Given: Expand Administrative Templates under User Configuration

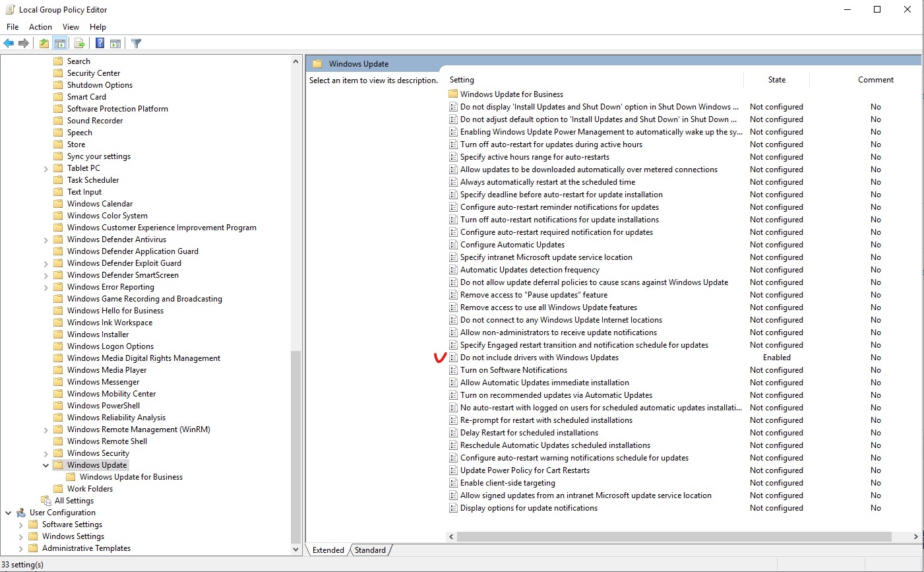Looking at the screenshot, I should (20, 549).
